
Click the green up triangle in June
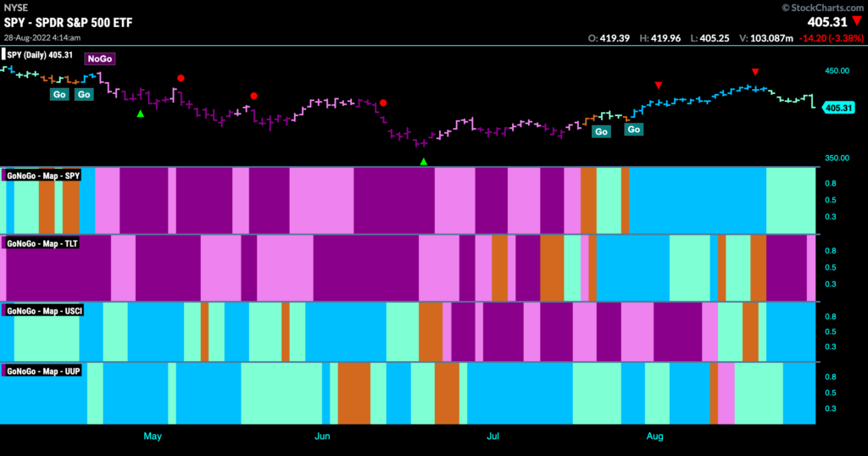424,162
